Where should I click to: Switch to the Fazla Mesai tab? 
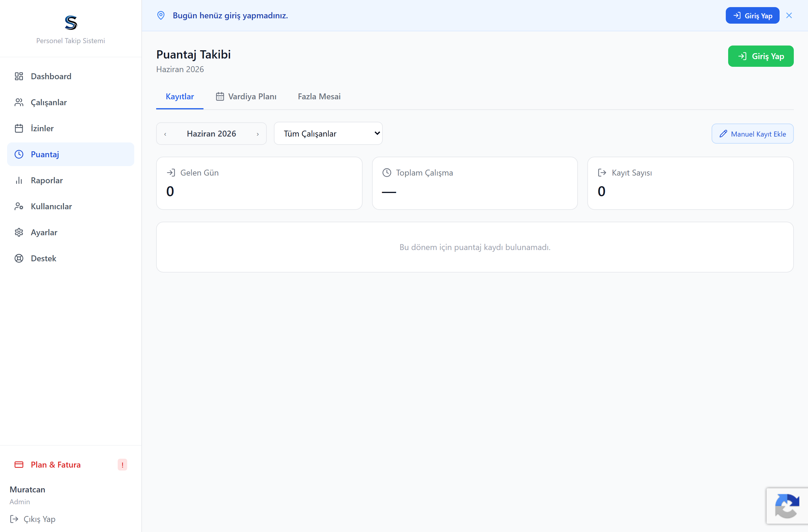point(319,97)
